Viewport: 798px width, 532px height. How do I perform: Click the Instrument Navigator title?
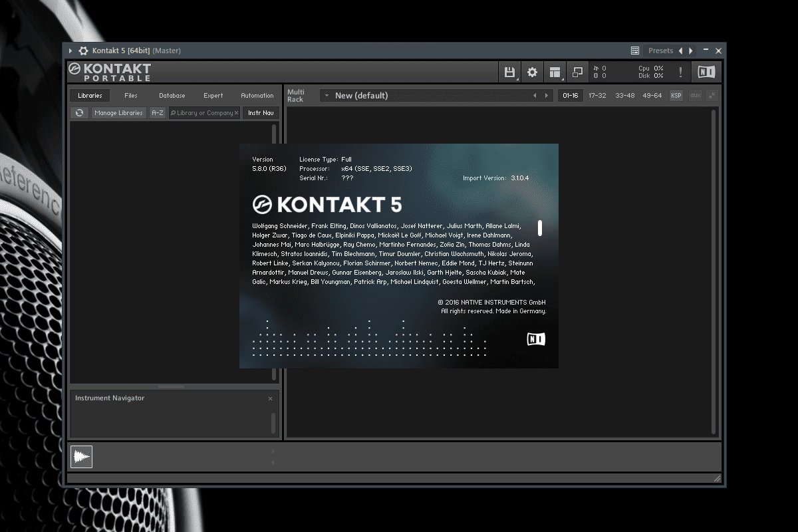(x=110, y=398)
